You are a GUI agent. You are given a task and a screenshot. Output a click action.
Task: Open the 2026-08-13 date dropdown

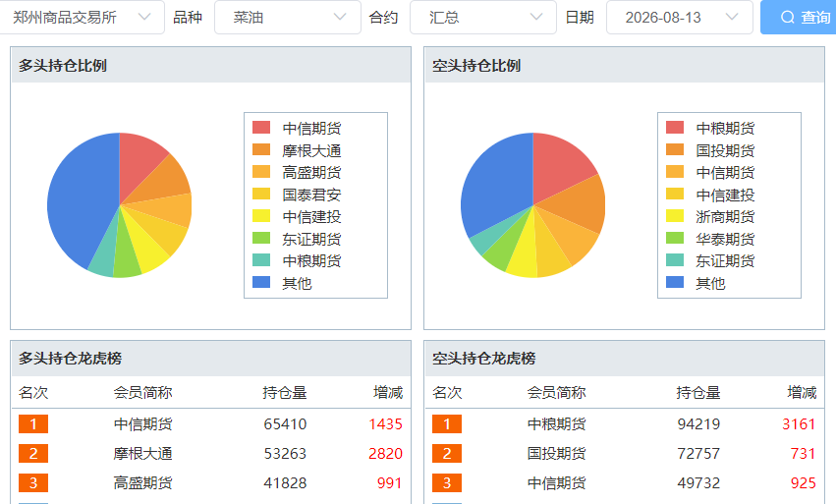pos(679,18)
